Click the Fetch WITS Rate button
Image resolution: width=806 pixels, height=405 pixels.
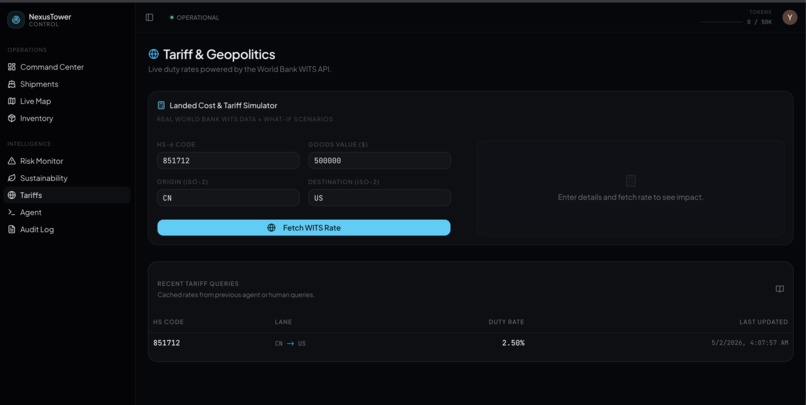(x=304, y=228)
